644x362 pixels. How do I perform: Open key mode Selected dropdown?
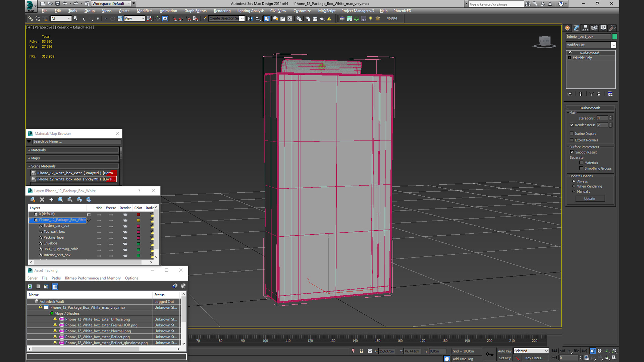(531, 351)
